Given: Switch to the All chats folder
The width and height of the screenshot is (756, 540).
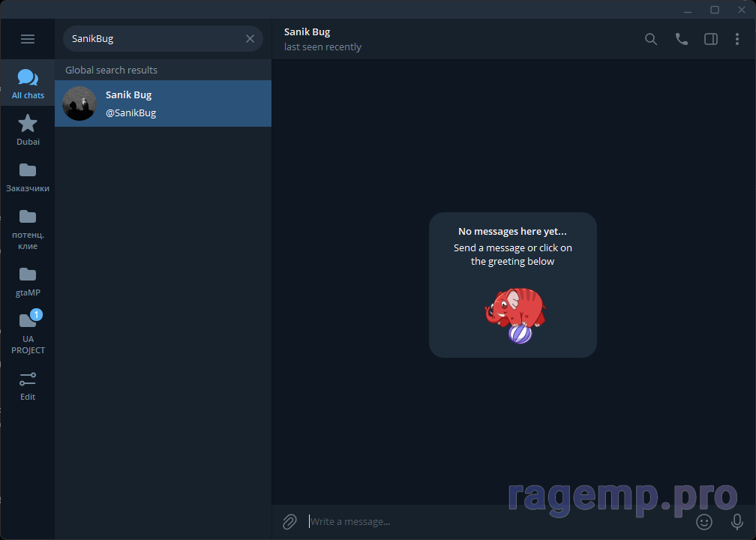Looking at the screenshot, I should click(x=28, y=84).
